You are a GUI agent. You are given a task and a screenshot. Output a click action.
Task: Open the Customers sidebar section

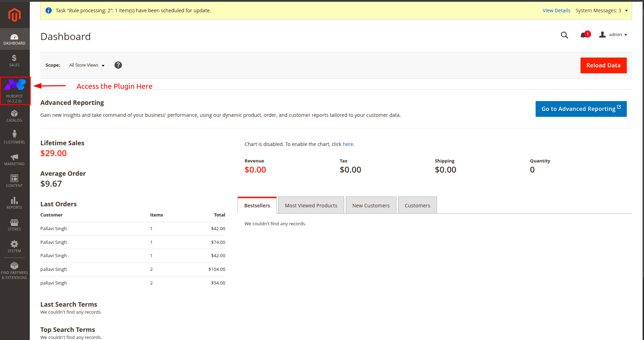(14, 137)
